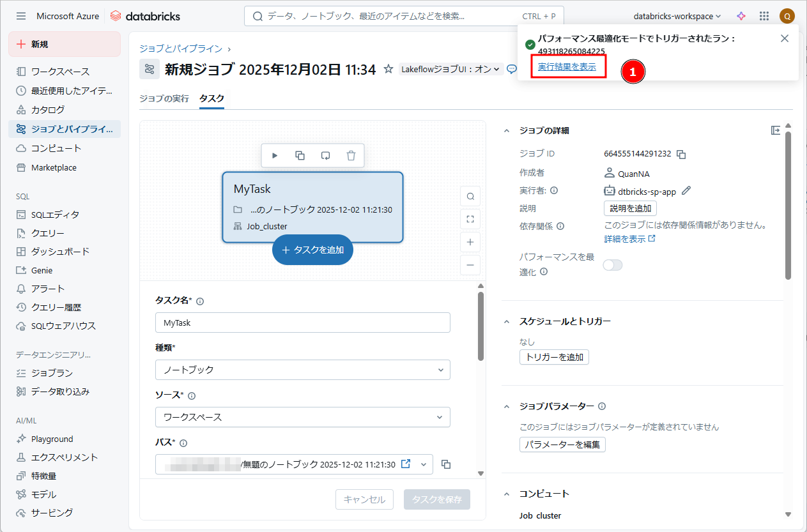807x532 pixels.
Task: Toggle the パフォーマンスを最適化 switch
Action: click(613, 264)
